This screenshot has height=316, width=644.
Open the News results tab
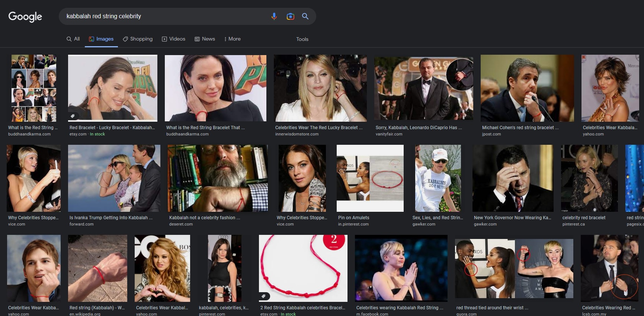pyautogui.click(x=205, y=39)
